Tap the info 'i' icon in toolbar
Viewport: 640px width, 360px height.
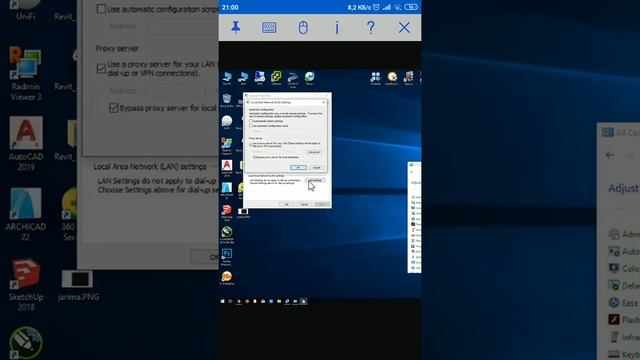tap(337, 28)
